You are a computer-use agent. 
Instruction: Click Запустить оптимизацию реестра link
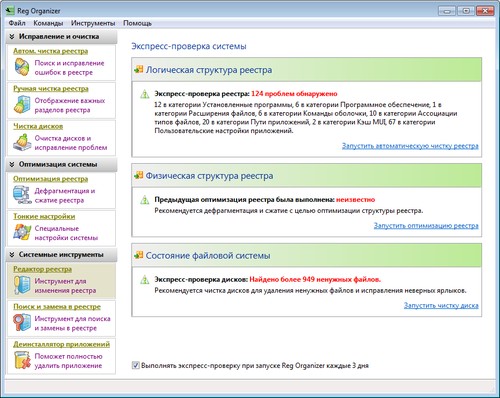(426, 226)
